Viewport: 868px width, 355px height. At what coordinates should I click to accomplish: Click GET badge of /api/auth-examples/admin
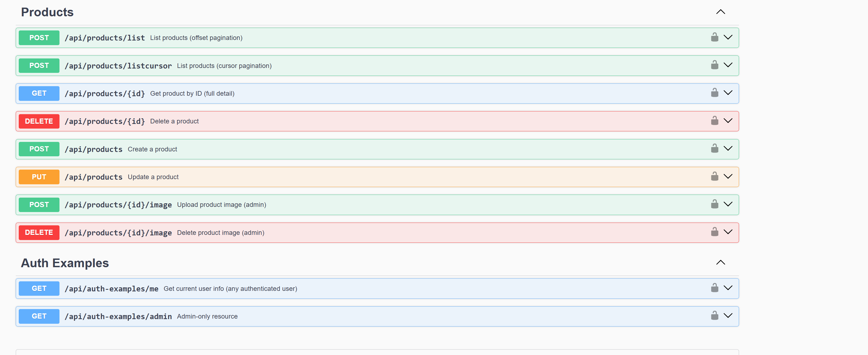tap(39, 316)
